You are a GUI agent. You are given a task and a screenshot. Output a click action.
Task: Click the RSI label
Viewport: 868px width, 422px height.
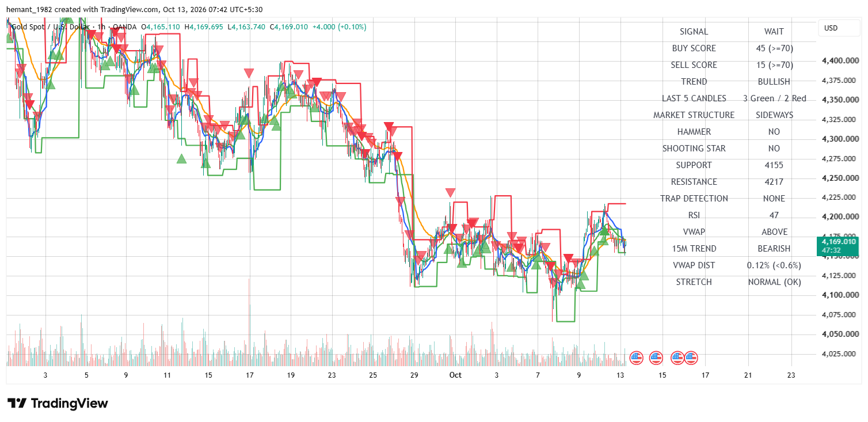coord(694,215)
